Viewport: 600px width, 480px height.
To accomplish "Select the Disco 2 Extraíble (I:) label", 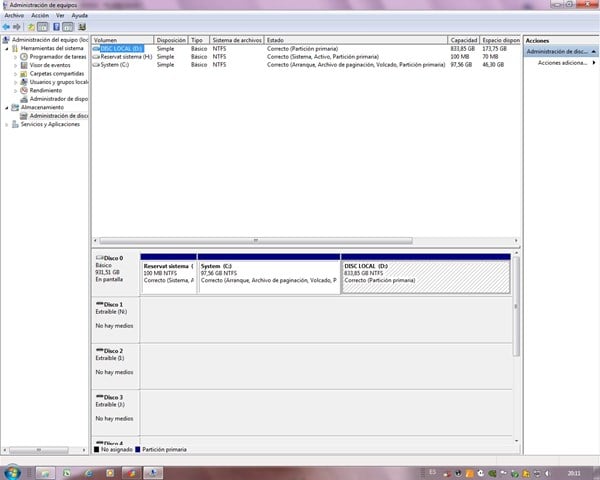I will [x=116, y=366].
